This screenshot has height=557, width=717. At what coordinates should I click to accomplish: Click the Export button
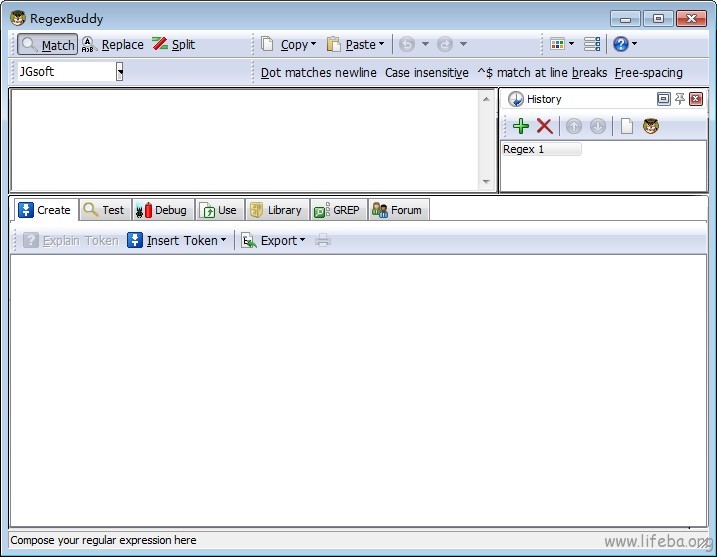point(269,241)
